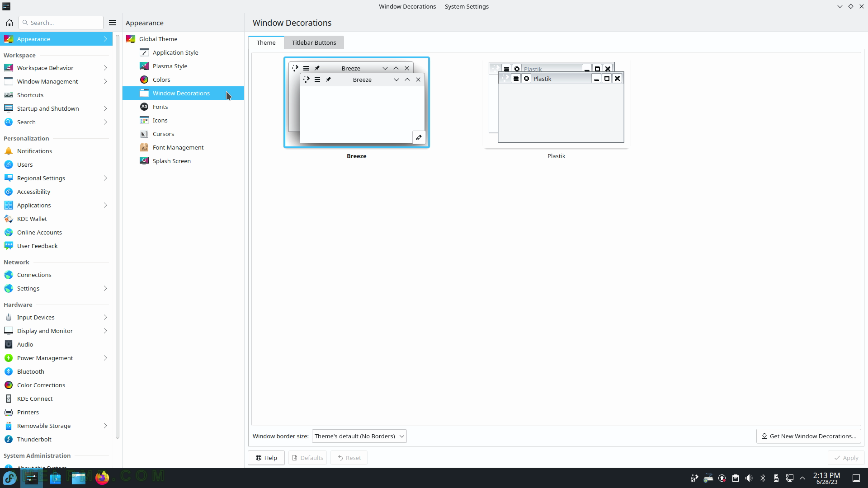
Task: Open Users settings
Action: [57, 164]
